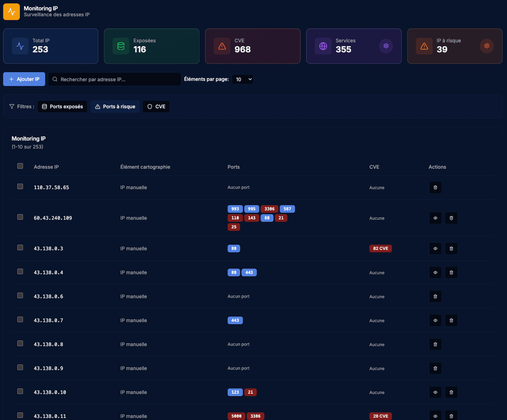Click the Monitoring IP orange logo icon
Image resolution: width=507 pixels, height=420 pixels.
(x=11, y=11)
